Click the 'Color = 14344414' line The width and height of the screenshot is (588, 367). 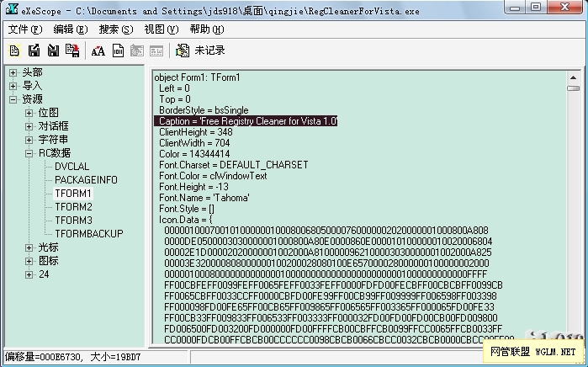point(194,154)
